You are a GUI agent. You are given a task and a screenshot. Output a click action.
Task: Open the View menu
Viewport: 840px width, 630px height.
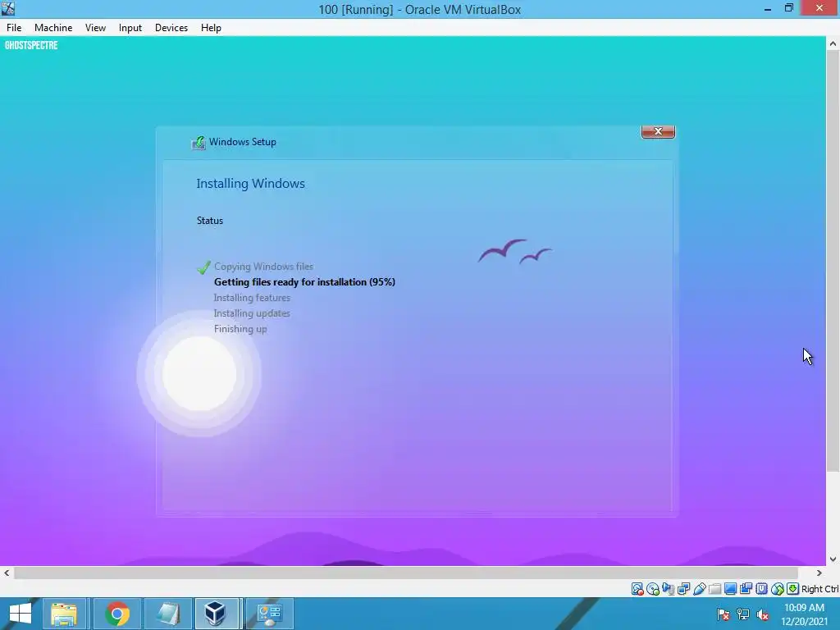(x=95, y=28)
